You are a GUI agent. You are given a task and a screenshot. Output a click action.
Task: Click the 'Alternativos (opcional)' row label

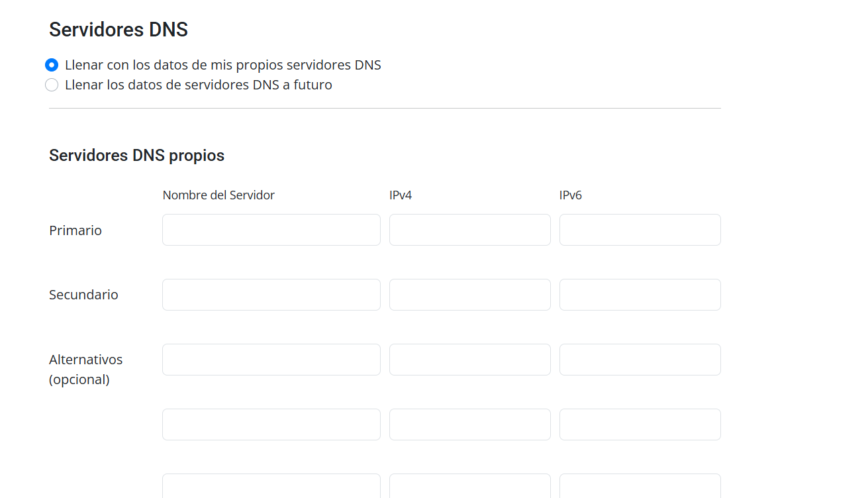(x=85, y=370)
